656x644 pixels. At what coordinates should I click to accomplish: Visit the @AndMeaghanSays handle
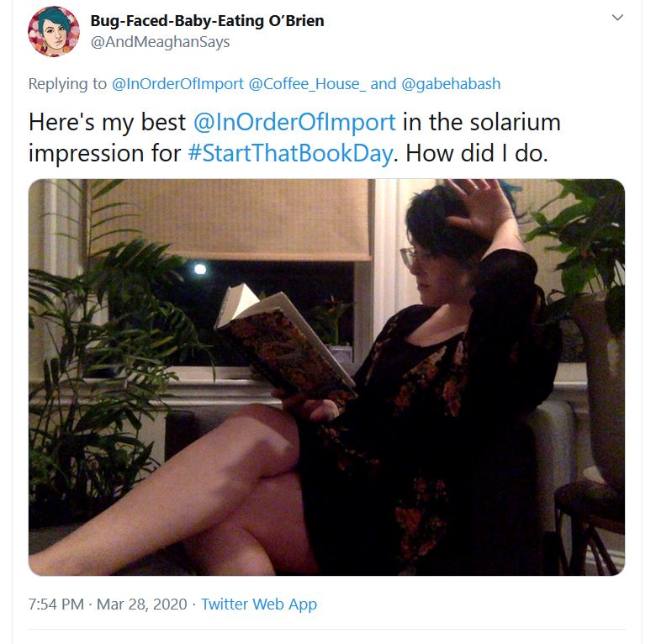pos(161,42)
